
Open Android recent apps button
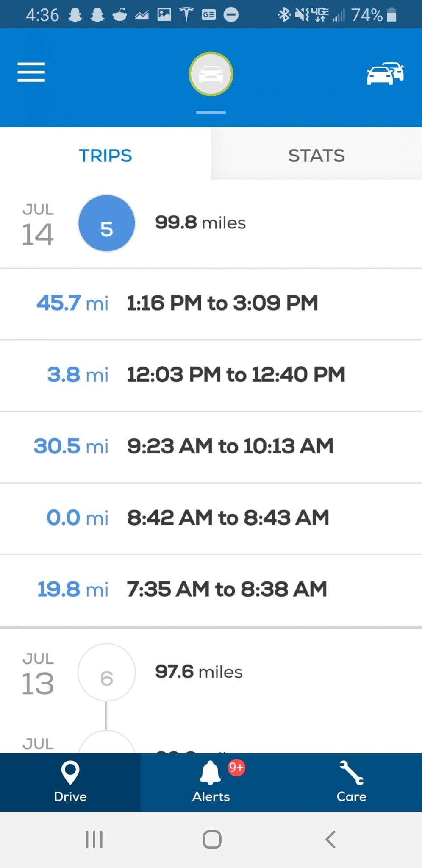pyautogui.click(x=94, y=839)
